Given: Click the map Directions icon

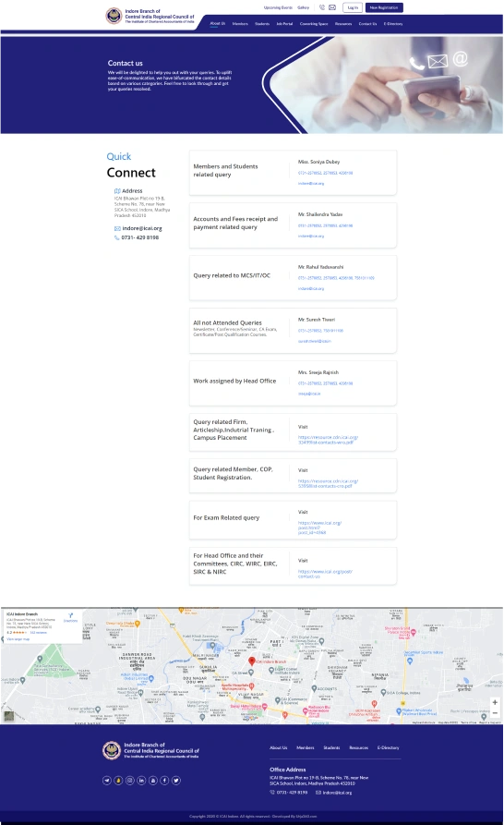Looking at the screenshot, I should coord(70,616).
